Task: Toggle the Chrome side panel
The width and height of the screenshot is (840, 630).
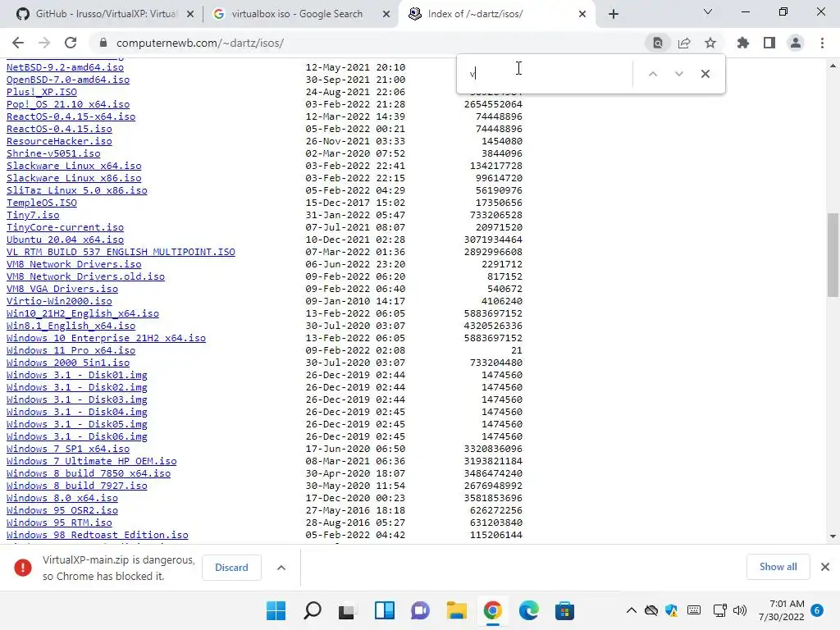Action: tap(769, 43)
